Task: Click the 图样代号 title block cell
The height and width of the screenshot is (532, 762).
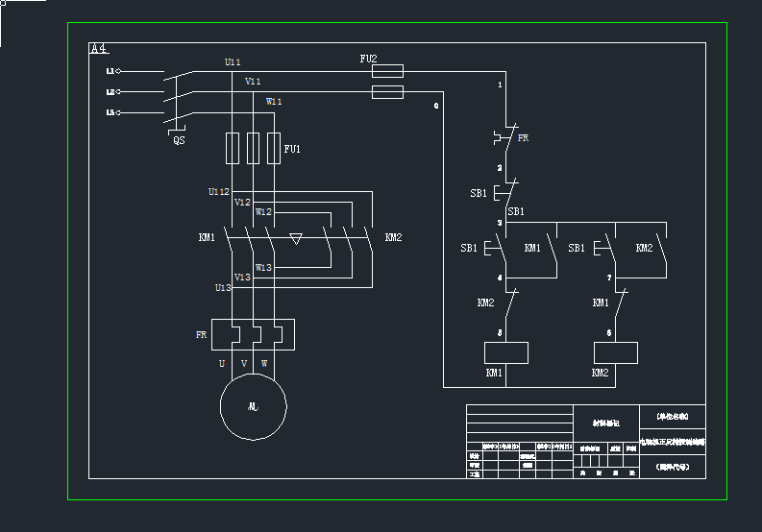Action: 673,467
